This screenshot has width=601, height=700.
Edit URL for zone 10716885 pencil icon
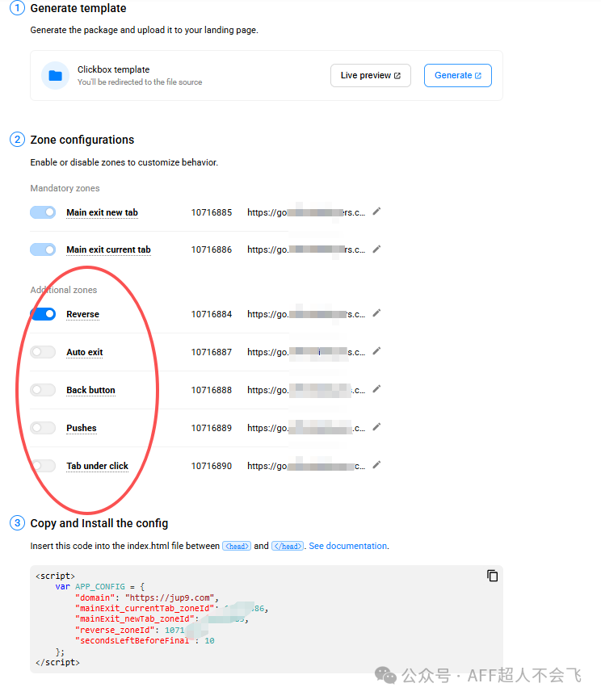(x=377, y=212)
